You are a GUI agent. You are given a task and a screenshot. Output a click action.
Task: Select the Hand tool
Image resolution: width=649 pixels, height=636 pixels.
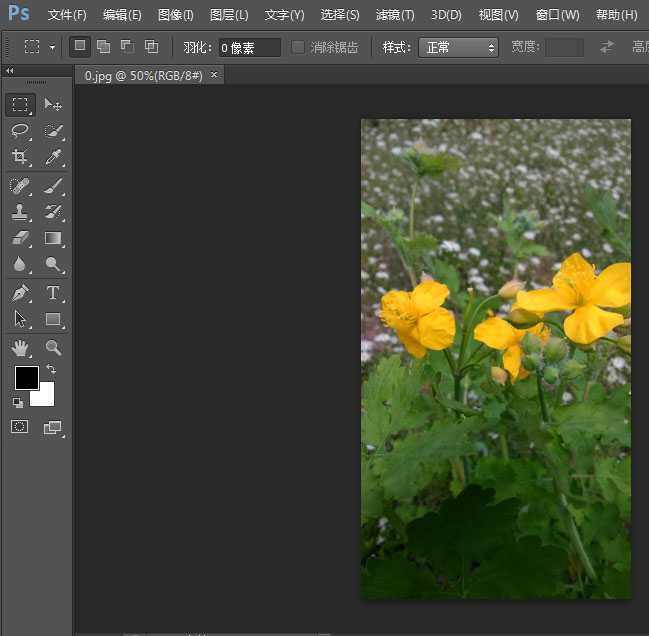point(20,347)
